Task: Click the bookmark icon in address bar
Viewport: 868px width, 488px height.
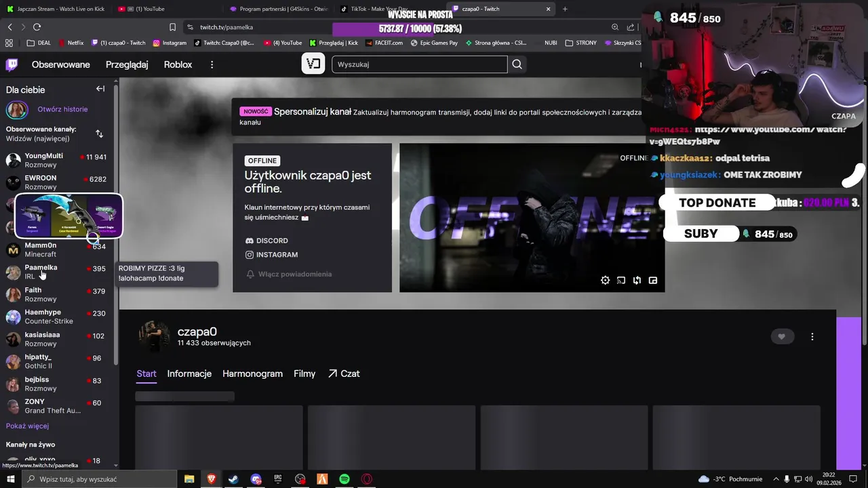Action: (x=172, y=27)
